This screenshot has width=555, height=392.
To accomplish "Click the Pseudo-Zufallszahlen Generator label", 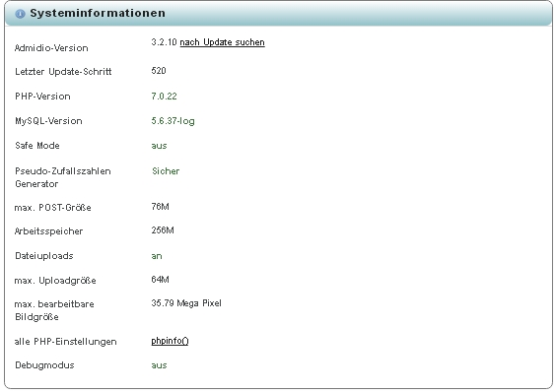I will click(63, 177).
